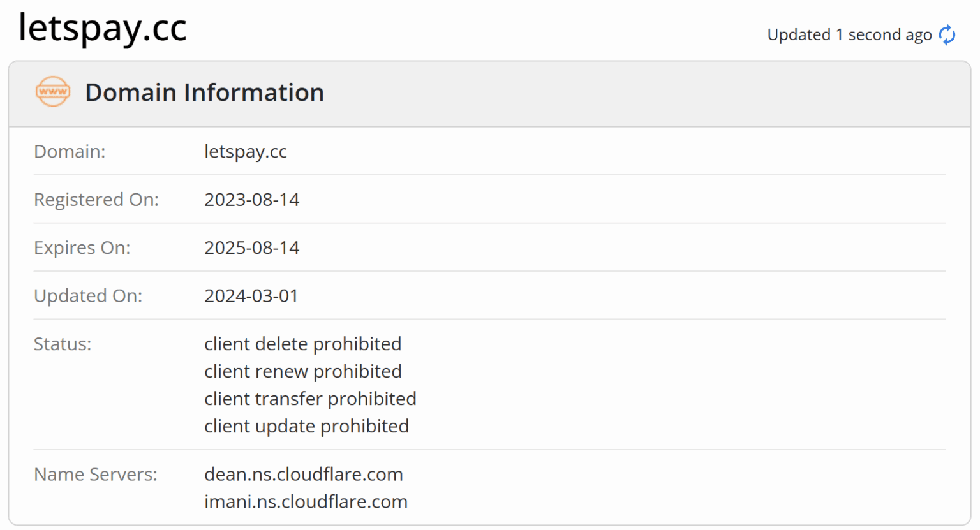
Task: Click the Domain Information panel heading
Action: coord(204,92)
